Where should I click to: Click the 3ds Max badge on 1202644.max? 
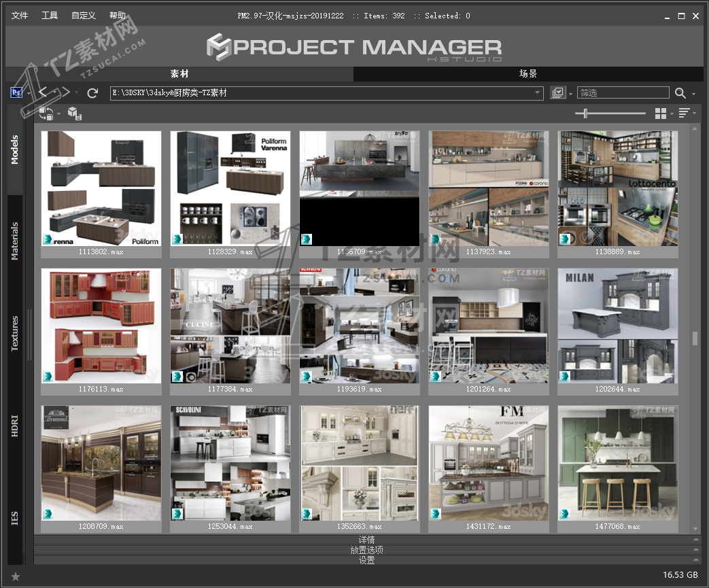click(564, 377)
